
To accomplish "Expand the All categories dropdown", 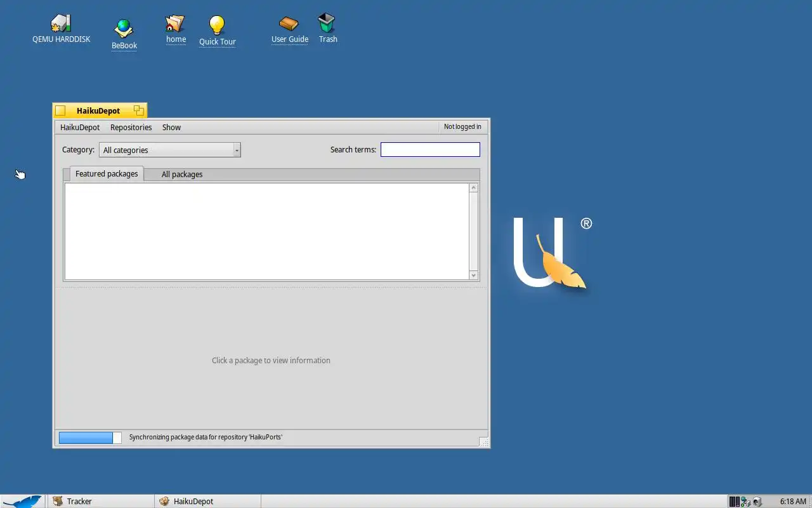I will (x=170, y=150).
